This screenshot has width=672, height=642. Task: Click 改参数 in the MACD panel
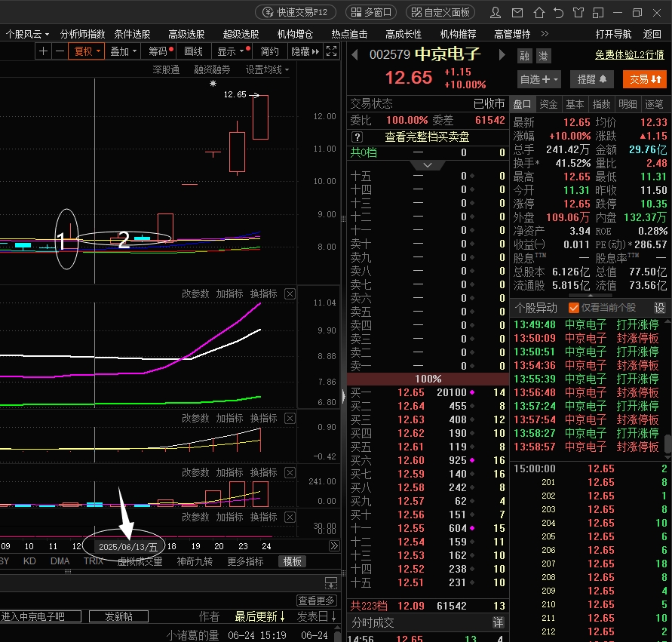click(195, 418)
